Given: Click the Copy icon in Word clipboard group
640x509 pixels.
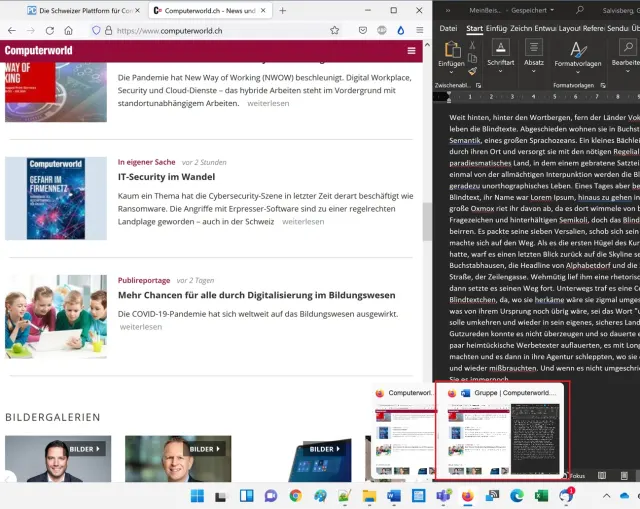Looking at the screenshot, I should pyautogui.click(x=470, y=58).
